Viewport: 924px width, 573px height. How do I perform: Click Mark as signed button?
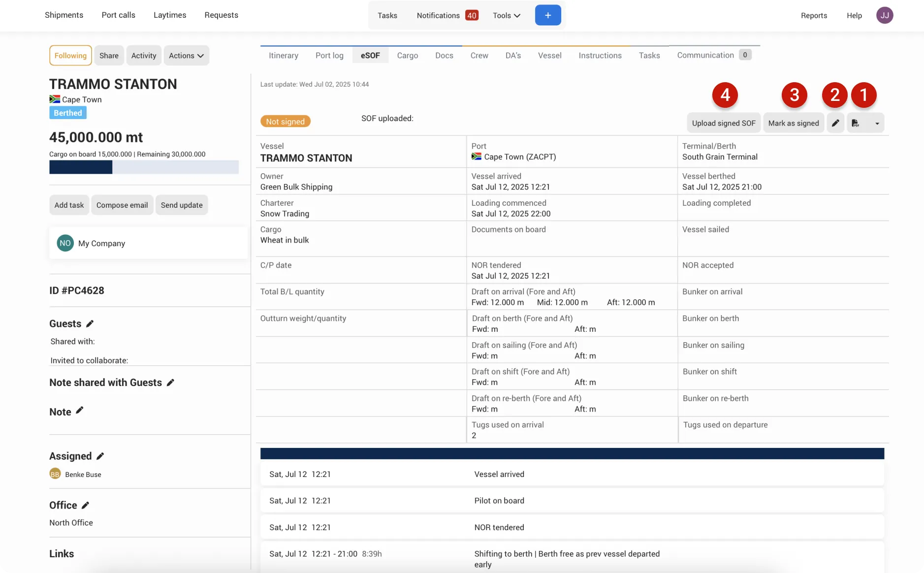tap(794, 123)
